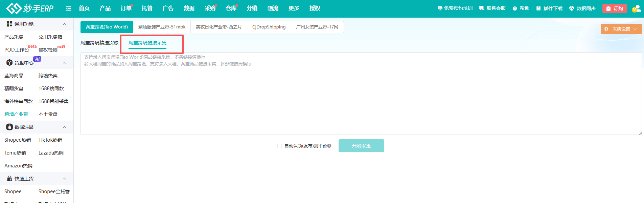Click the red 订购 button
Screen dimensions: 644x203
click(x=615, y=8)
